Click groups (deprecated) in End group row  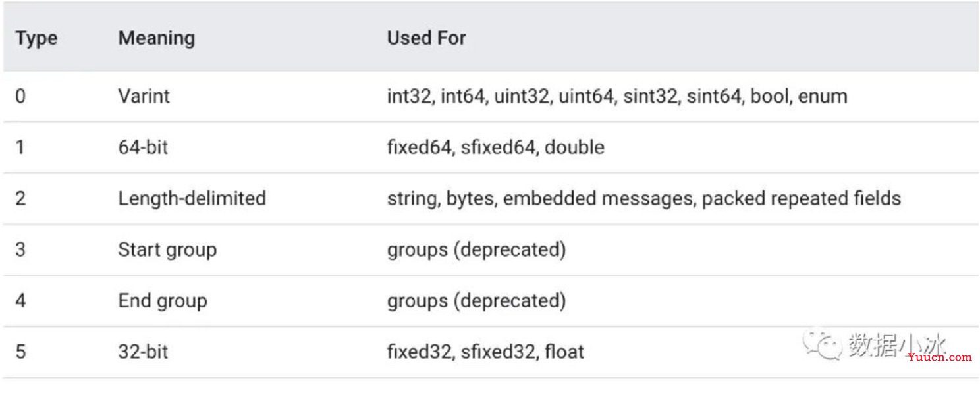point(476,301)
